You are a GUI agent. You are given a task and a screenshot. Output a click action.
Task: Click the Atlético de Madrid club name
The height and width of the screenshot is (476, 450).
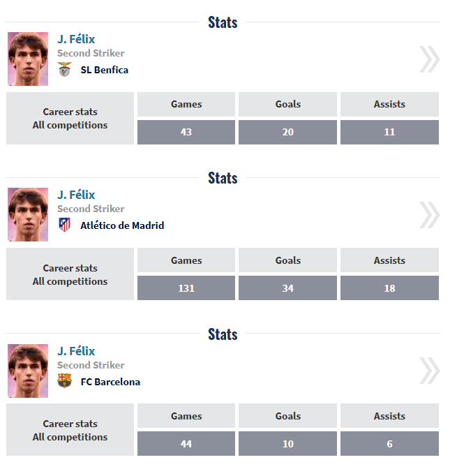pyautogui.click(x=122, y=225)
